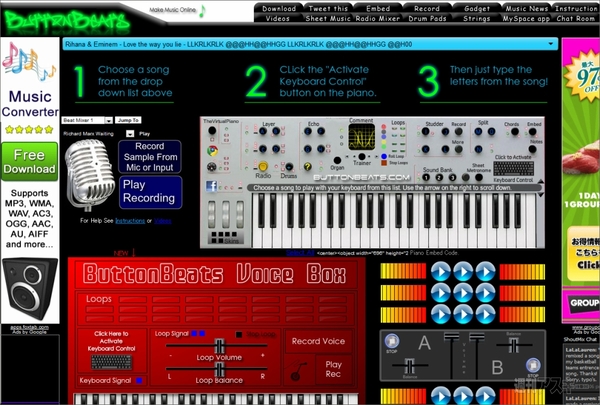Click the piano Keyboard Control keyboard icon

click(x=514, y=168)
